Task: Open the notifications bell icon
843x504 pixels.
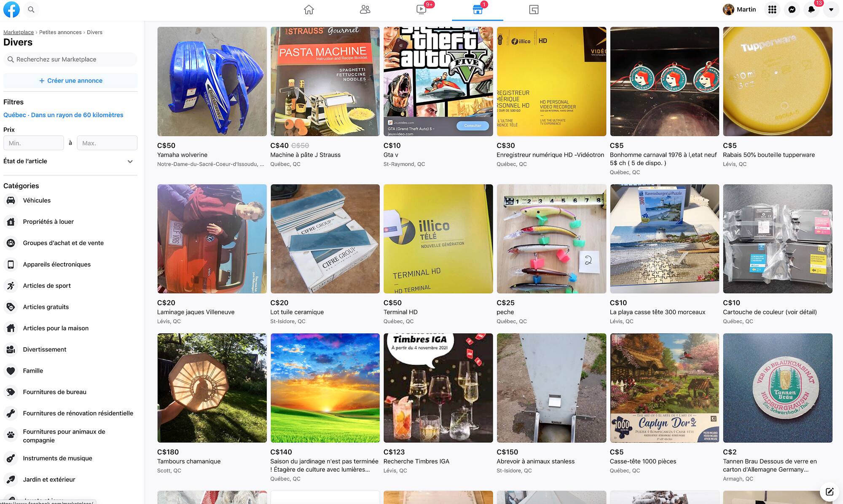Action: (811, 10)
